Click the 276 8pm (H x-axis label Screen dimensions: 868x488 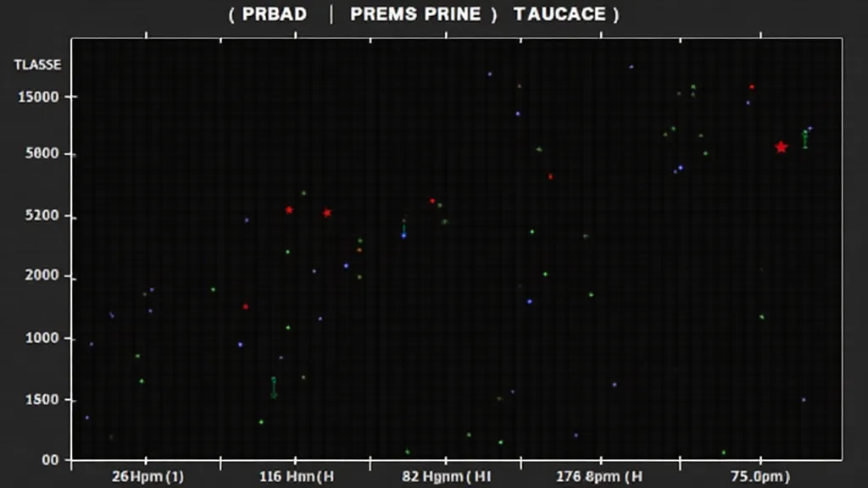pyautogui.click(x=599, y=476)
